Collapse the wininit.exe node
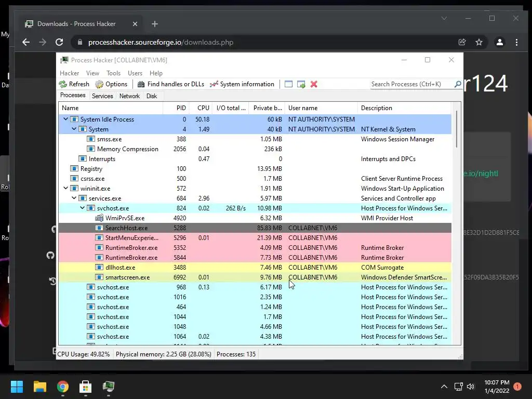Screen dimensions: 532x399 [x=65, y=188]
